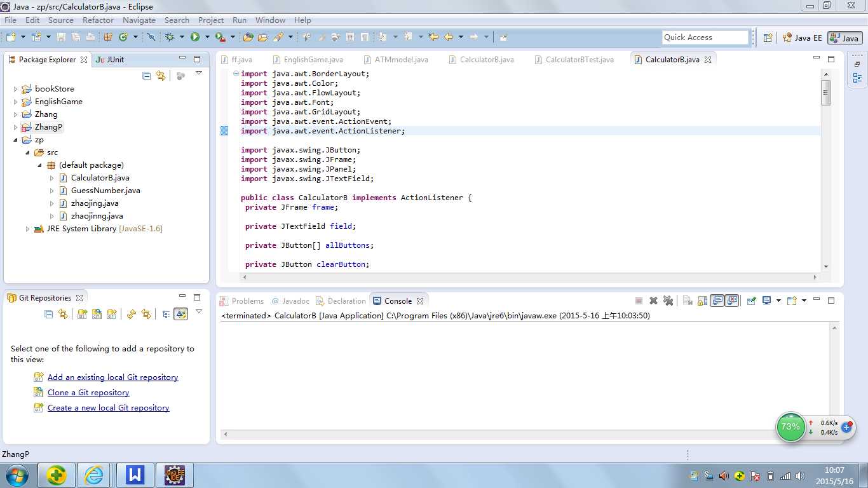Run the program with green Run button
Viewport: 868px width, 488px height.
pyautogui.click(x=195, y=37)
